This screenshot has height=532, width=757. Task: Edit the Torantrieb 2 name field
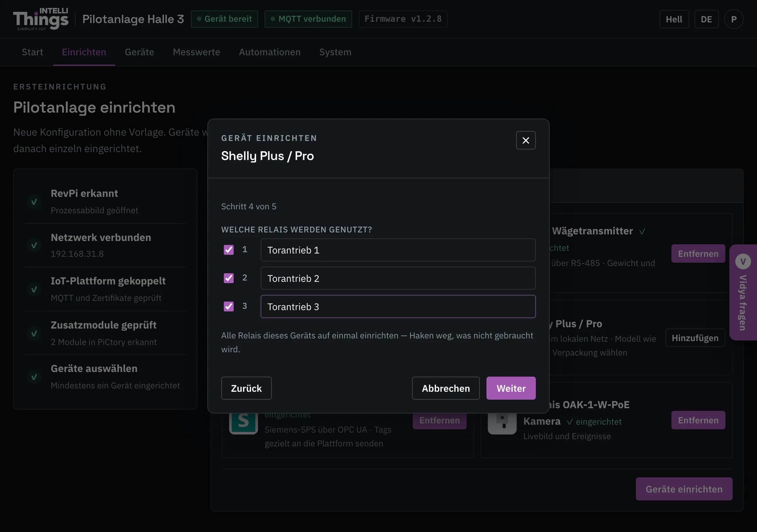(x=398, y=279)
